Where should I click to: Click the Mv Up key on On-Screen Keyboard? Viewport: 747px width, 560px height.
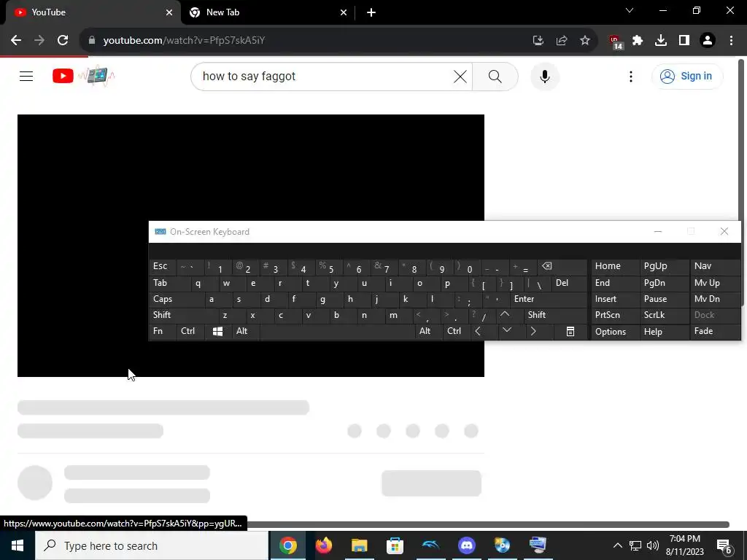[x=715, y=283]
